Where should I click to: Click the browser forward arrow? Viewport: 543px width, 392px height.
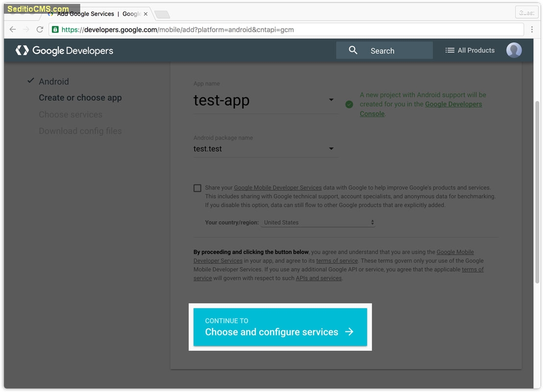[26, 29]
